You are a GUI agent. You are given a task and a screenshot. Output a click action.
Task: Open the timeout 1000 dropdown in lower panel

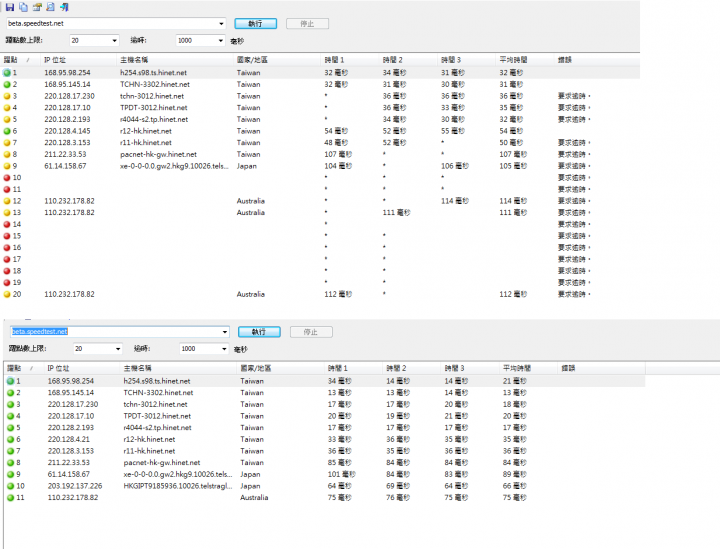click(224, 349)
